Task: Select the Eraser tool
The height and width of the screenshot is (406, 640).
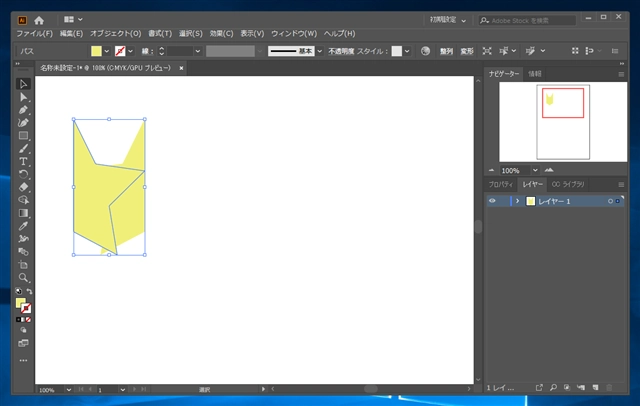Action: 23,187
